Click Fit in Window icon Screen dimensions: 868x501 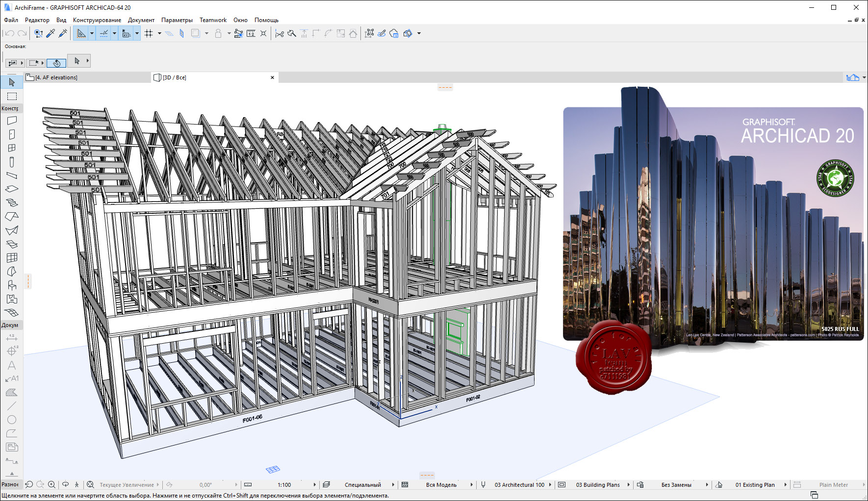click(90, 484)
